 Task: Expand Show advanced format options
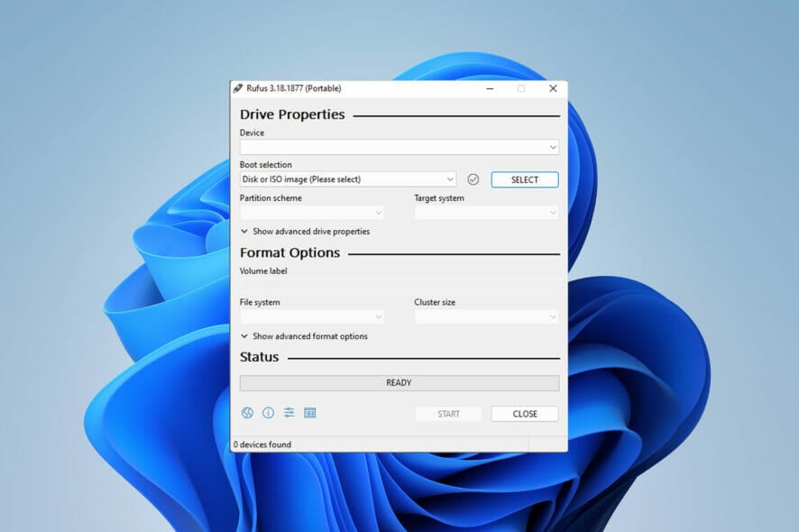click(x=304, y=336)
